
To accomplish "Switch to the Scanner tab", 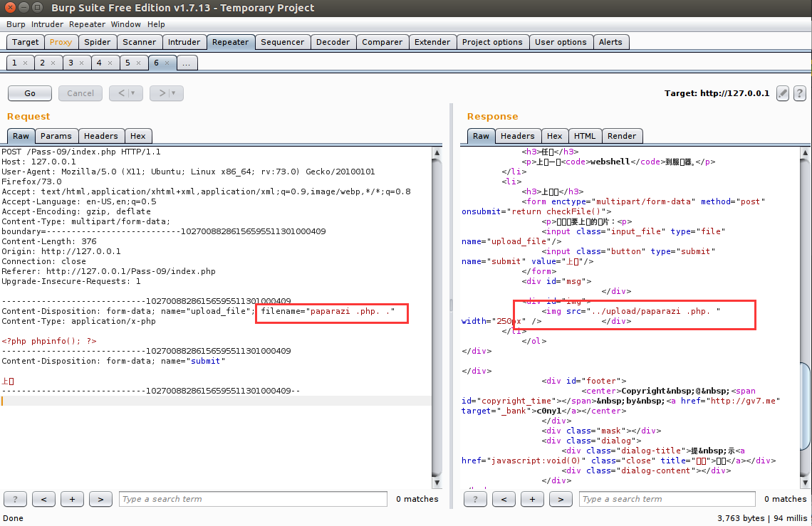I will pyautogui.click(x=140, y=42).
